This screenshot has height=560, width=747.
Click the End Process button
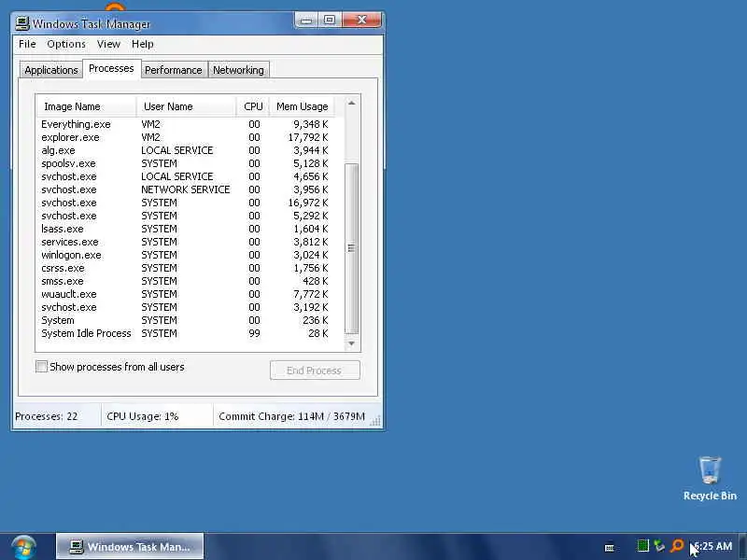click(315, 370)
